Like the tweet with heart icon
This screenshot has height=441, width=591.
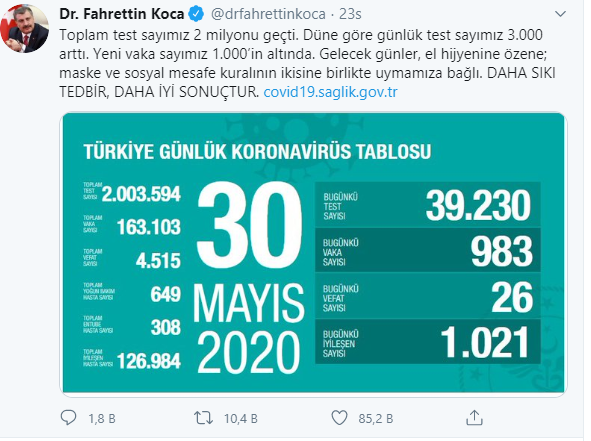coord(339,418)
